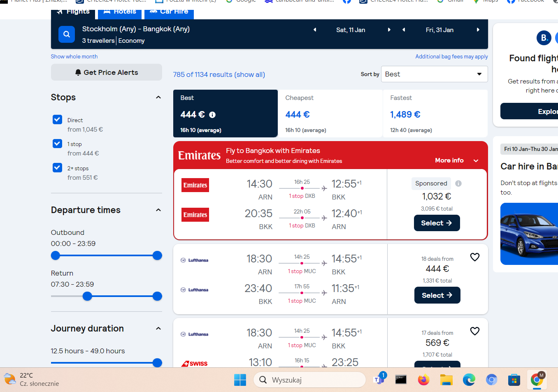The height and width of the screenshot is (392, 558).
Task: Launch Firefox from taskbar
Action: tap(423, 380)
